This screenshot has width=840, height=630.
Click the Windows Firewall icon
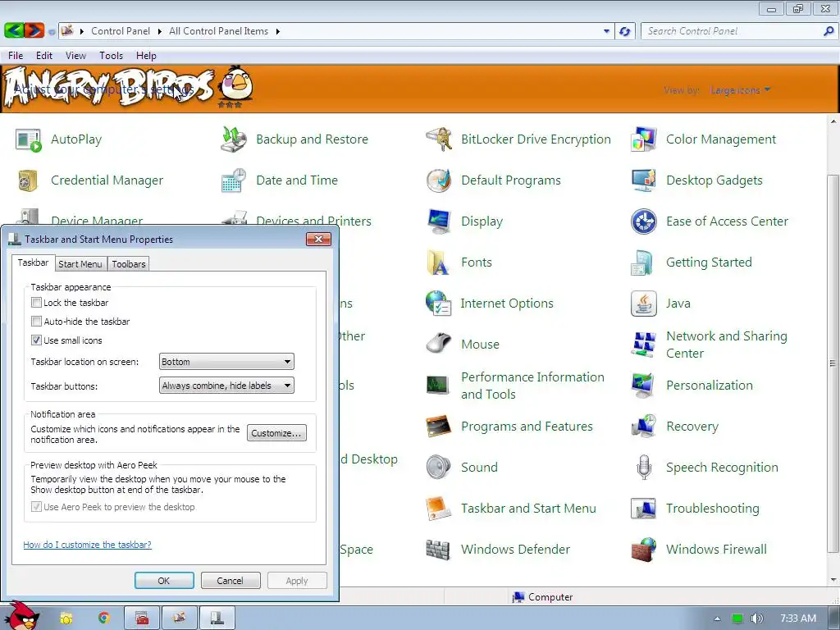[x=643, y=549]
